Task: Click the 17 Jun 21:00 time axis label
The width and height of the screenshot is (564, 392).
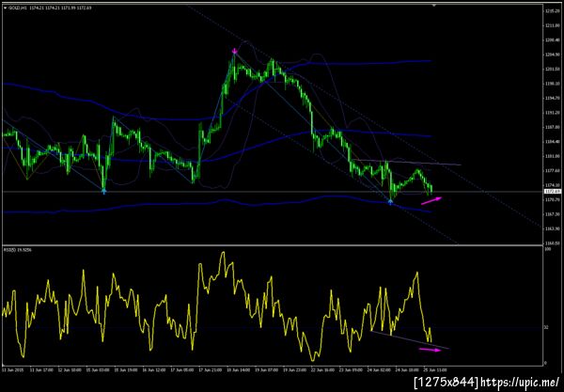Action: tap(211, 369)
